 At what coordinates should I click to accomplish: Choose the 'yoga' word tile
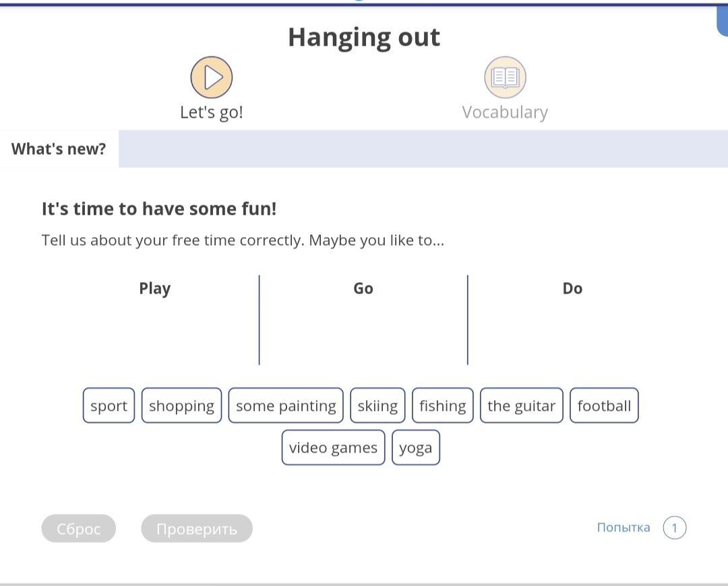415,447
